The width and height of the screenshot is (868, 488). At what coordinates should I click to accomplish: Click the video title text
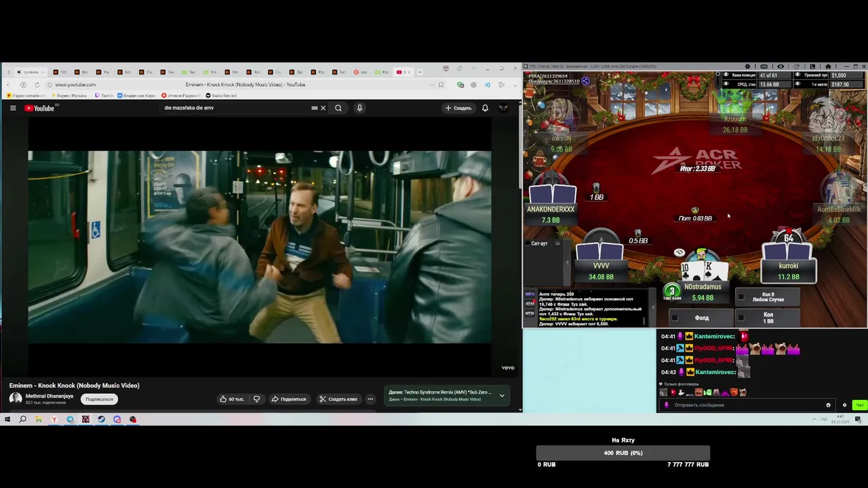click(75, 386)
